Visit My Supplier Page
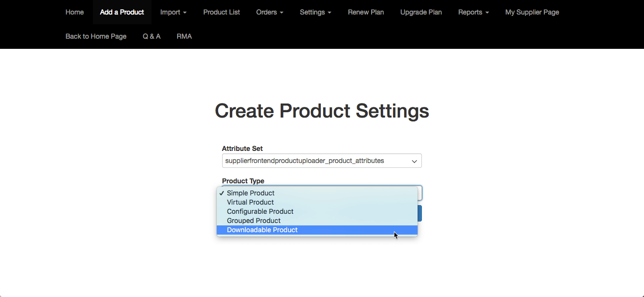644x297 pixels. click(x=532, y=12)
